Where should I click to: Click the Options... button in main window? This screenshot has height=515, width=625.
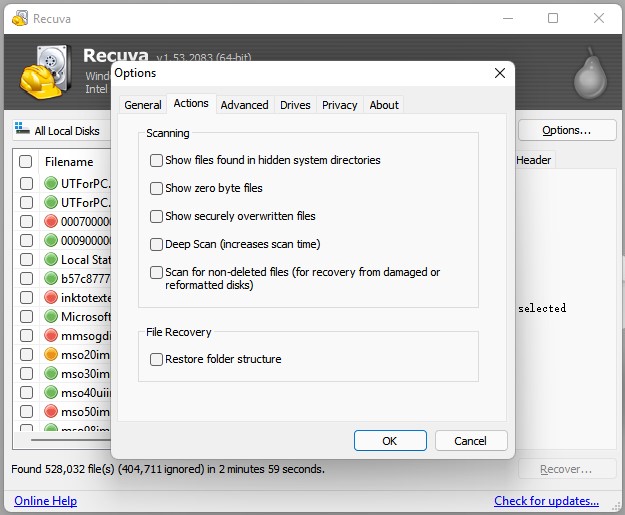pos(567,130)
